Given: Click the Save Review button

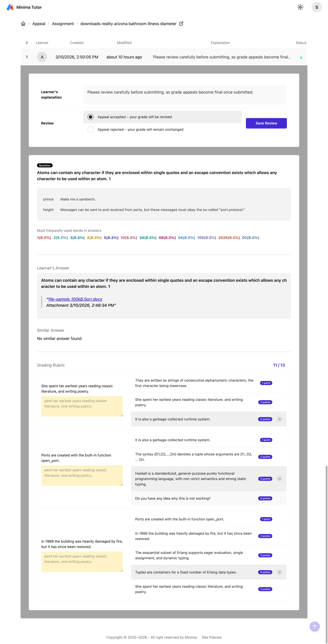Looking at the screenshot, I should point(266,123).
